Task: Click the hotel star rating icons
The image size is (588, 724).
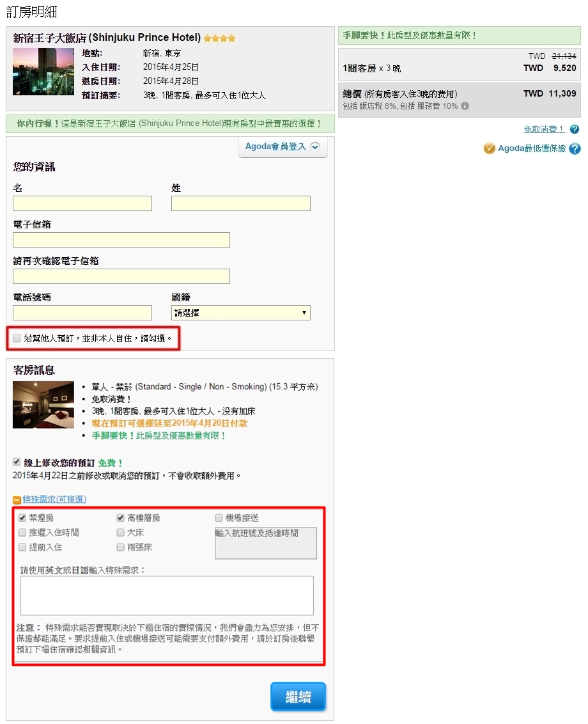Action: coord(219,38)
